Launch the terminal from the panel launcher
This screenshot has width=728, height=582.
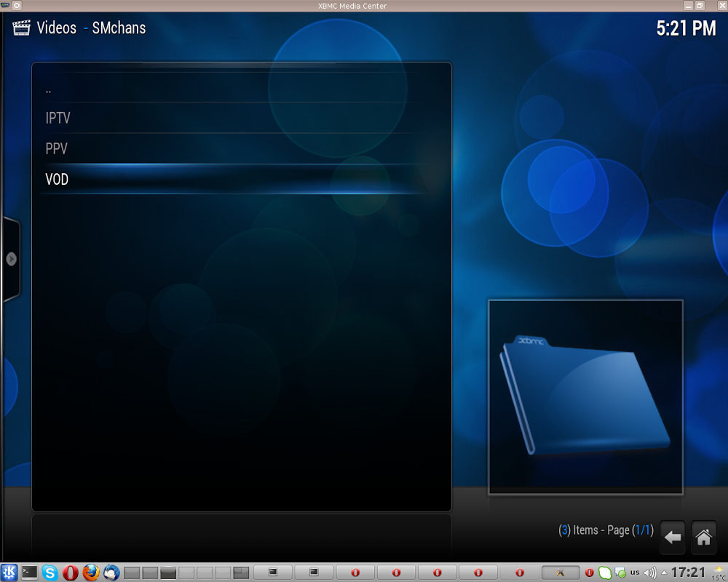pyautogui.click(x=30, y=573)
